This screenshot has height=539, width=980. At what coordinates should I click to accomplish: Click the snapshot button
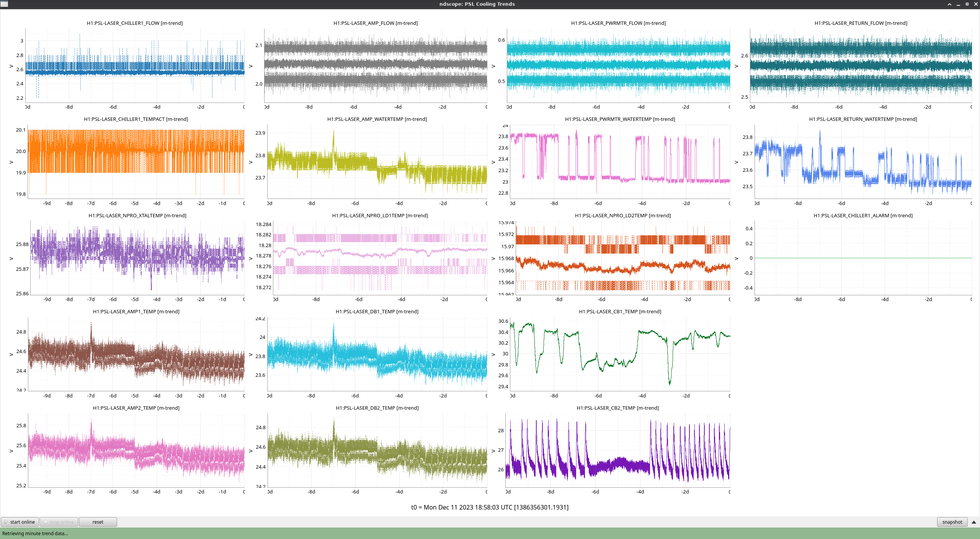[952, 522]
